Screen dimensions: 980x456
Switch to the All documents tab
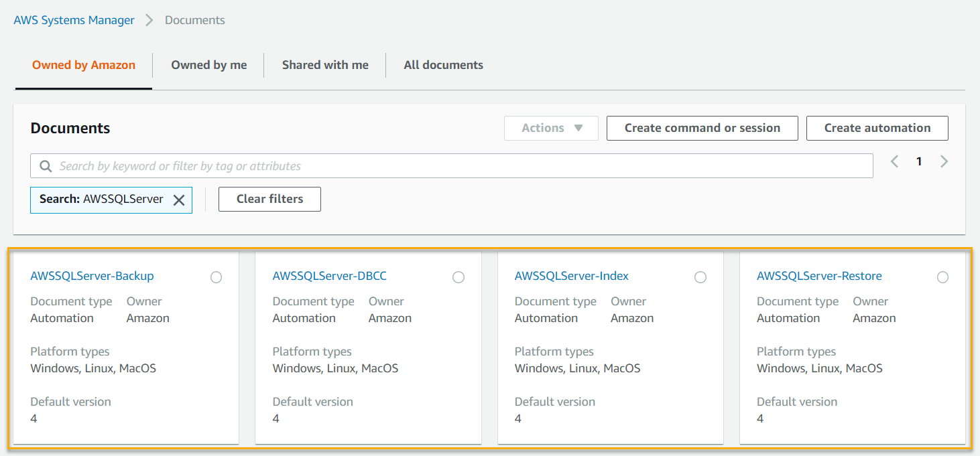[443, 64]
